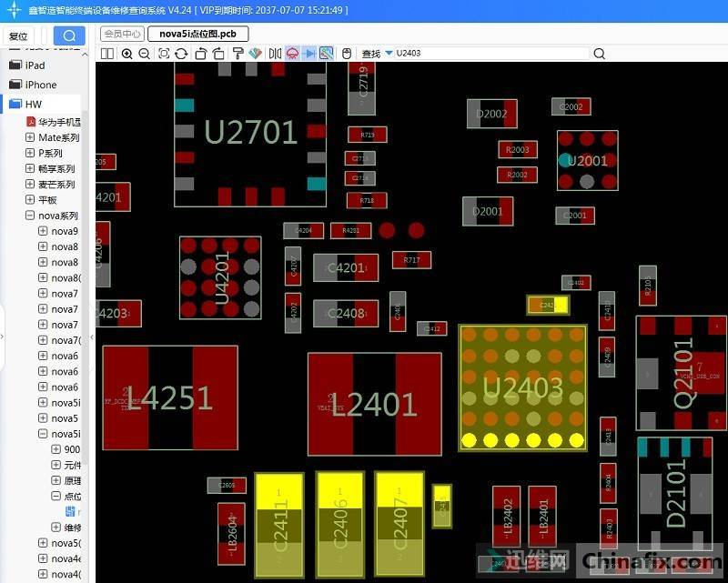Toggle the mouse mode icon in toolbar

point(346,54)
